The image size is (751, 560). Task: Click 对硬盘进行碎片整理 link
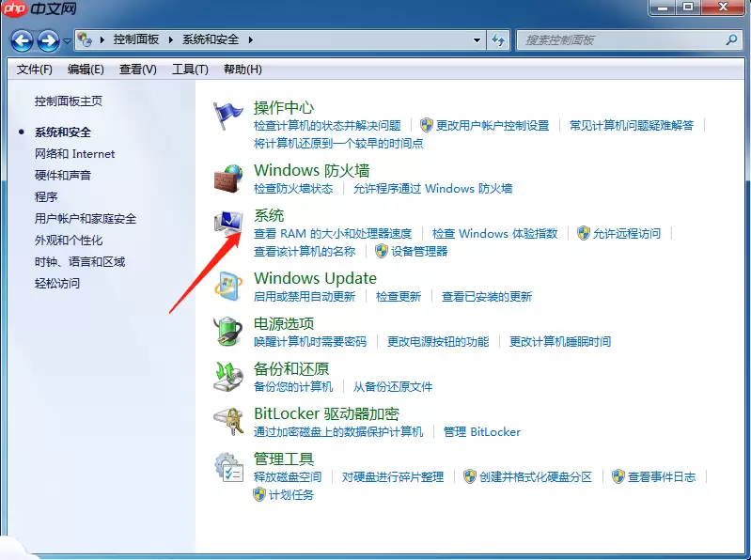(393, 476)
